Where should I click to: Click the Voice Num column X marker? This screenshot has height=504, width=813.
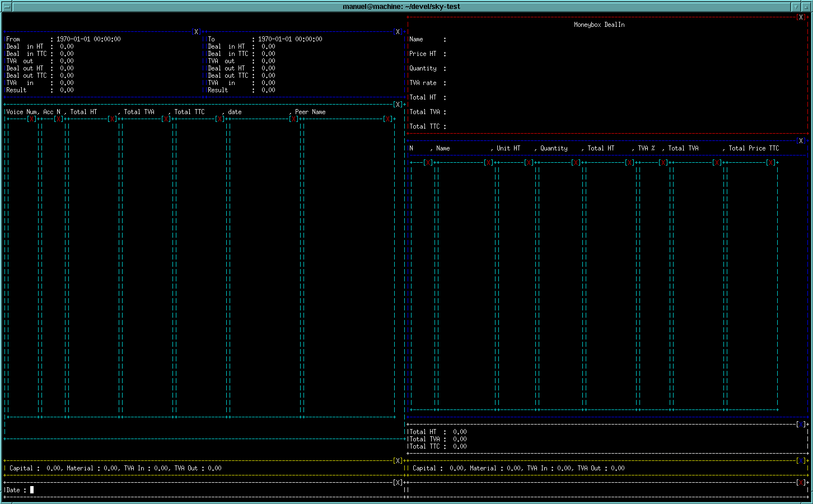tap(31, 119)
